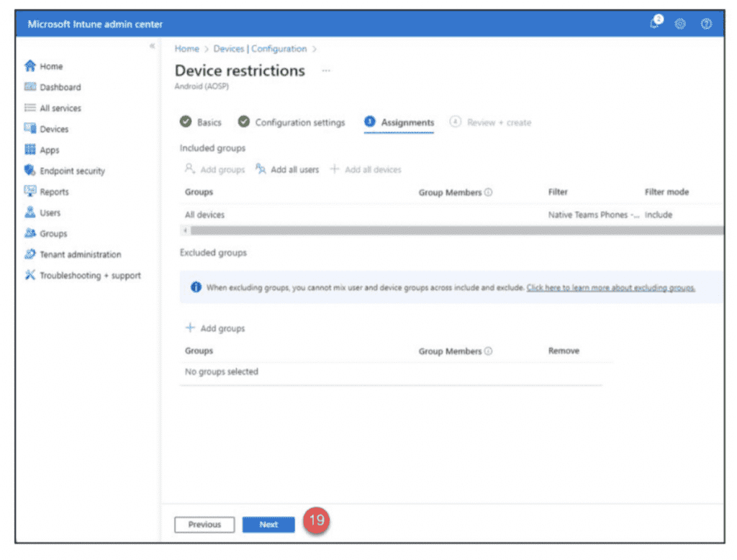Click the Apps grid icon
Image resolution: width=737 pixels, height=560 pixels.
click(30, 150)
